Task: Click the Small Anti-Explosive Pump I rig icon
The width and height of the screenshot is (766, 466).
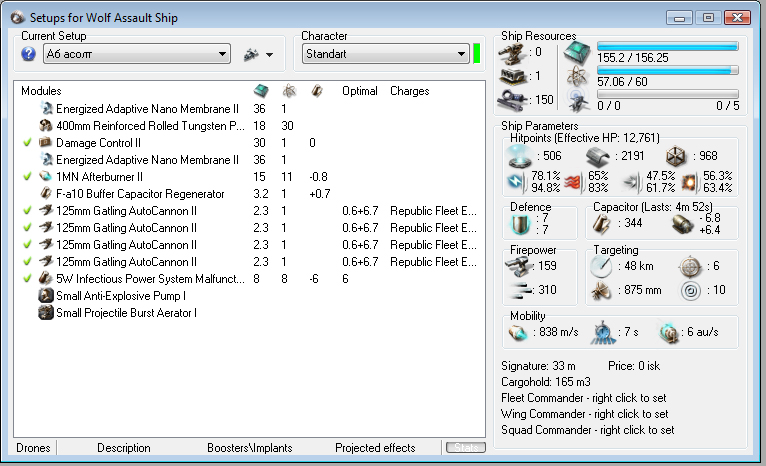Action: [x=46, y=295]
